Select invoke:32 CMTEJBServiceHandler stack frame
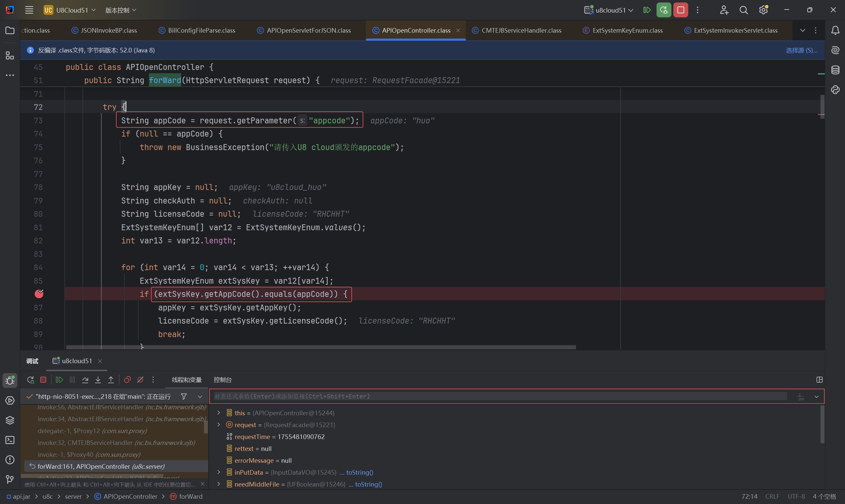Viewport: 845px width, 504px height. tap(116, 443)
